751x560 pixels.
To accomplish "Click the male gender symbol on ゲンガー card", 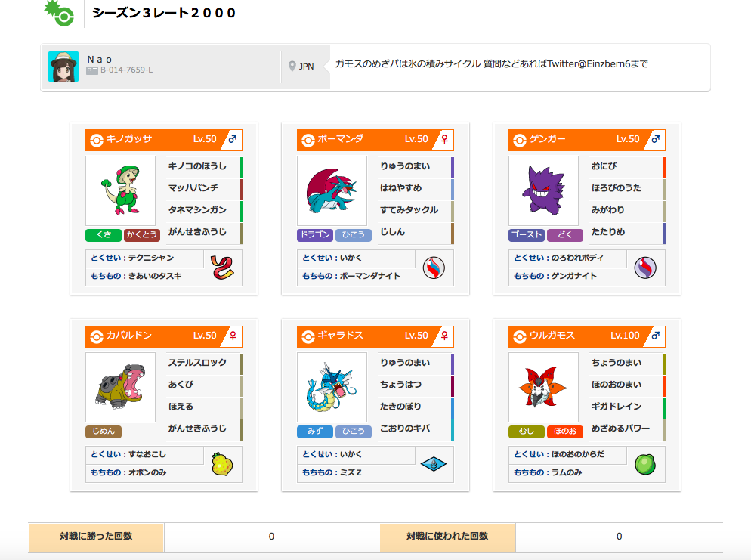I will click(656, 139).
